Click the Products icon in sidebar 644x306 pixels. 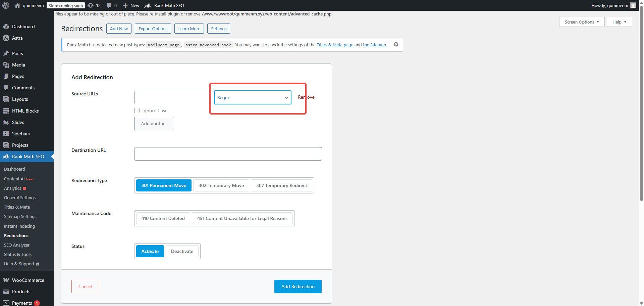click(6, 292)
